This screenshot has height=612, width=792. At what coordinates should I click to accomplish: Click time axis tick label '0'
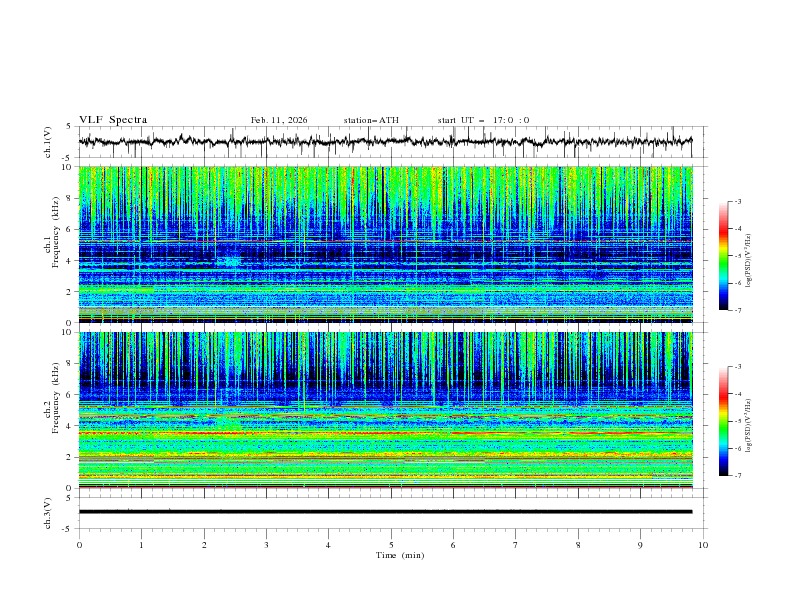(79, 545)
